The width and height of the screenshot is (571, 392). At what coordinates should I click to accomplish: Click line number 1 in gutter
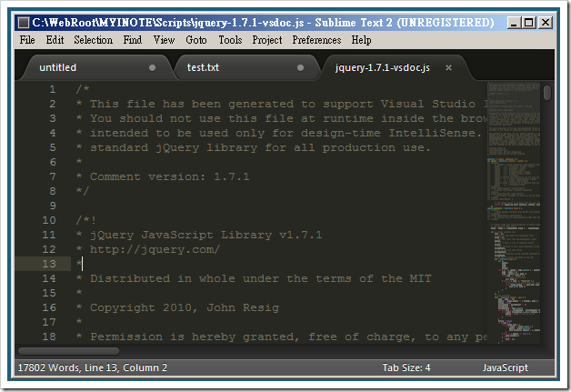click(x=53, y=89)
